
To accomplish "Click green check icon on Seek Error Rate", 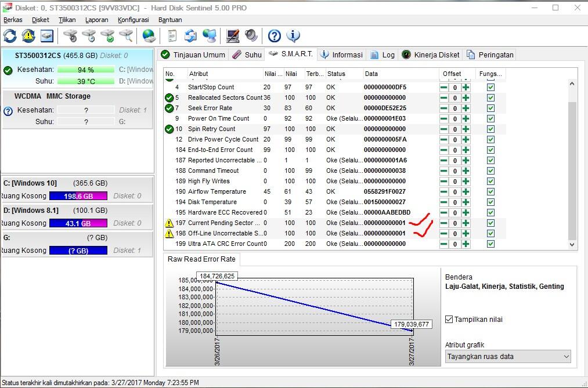I will [169, 108].
